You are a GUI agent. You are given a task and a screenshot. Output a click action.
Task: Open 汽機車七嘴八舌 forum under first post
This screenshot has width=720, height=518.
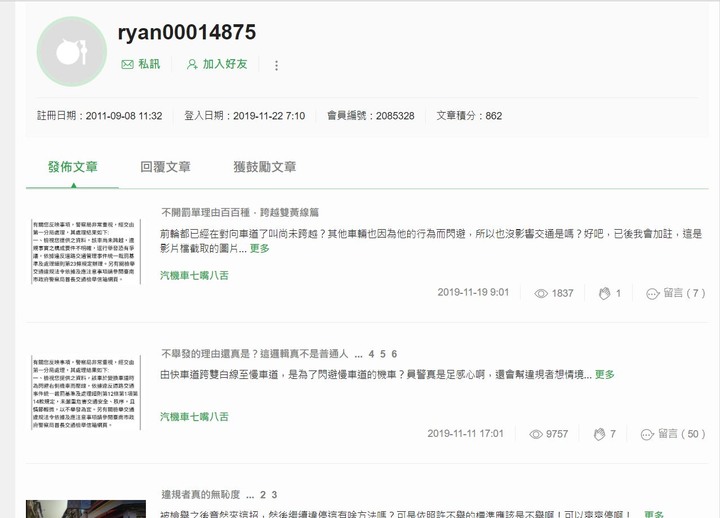click(x=194, y=276)
